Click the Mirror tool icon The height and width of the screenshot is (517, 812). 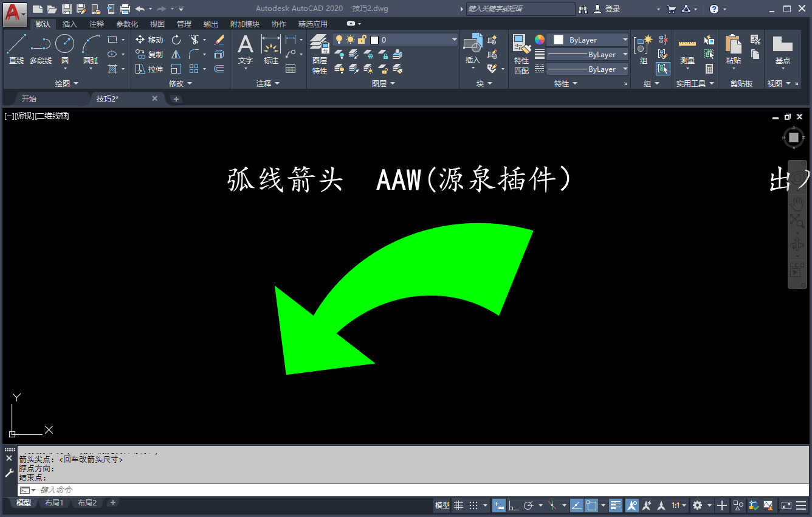click(x=176, y=54)
